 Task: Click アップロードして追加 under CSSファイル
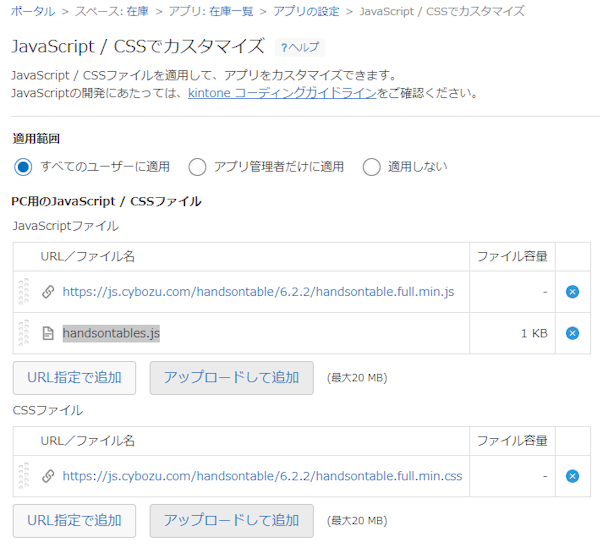coord(232,521)
